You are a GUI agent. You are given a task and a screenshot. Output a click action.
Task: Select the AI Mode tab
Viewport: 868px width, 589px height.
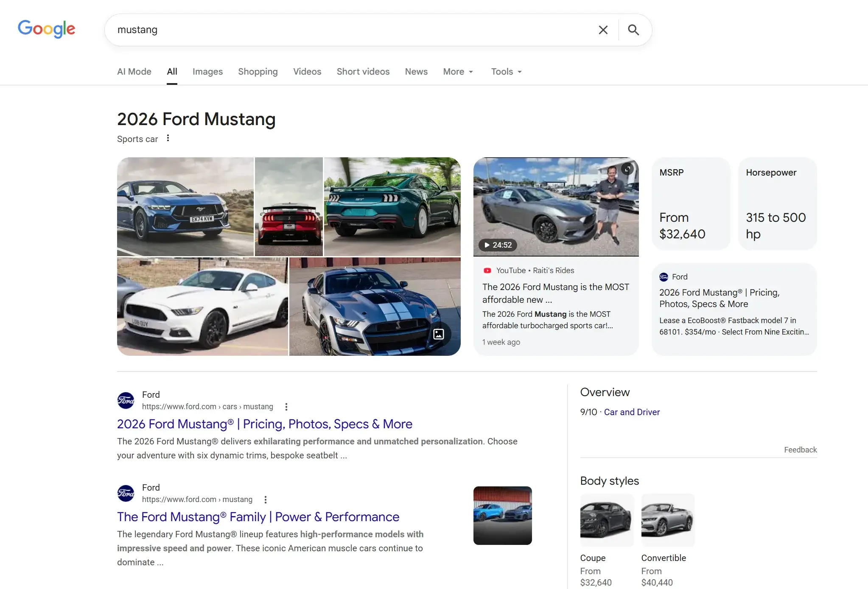pos(134,71)
